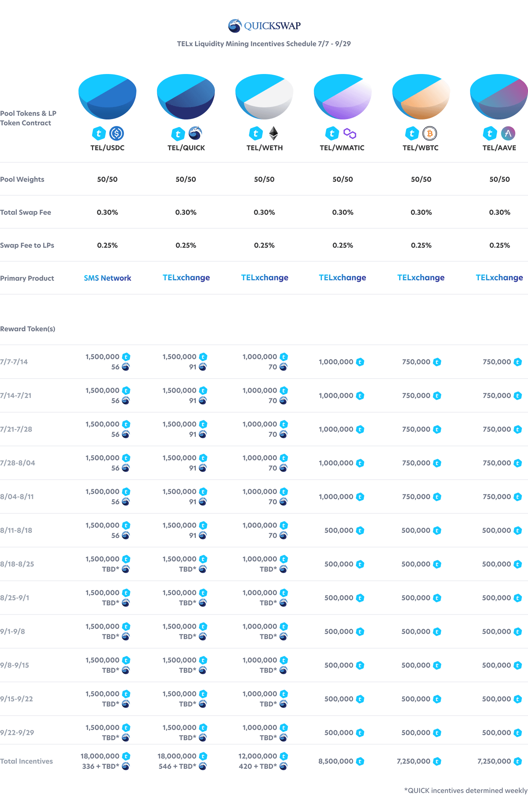Click the TEL/AAVE pool name label
528x812 pixels.
tap(499, 148)
